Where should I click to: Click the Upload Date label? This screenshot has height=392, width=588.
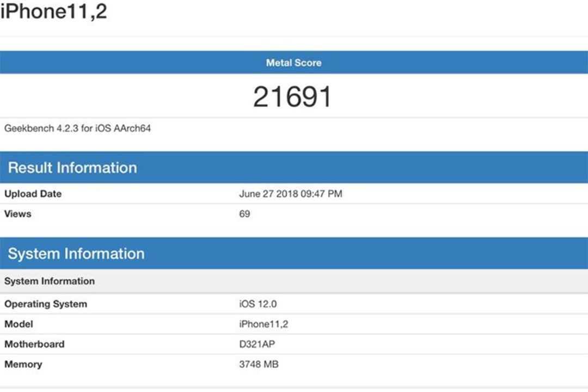coord(33,194)
